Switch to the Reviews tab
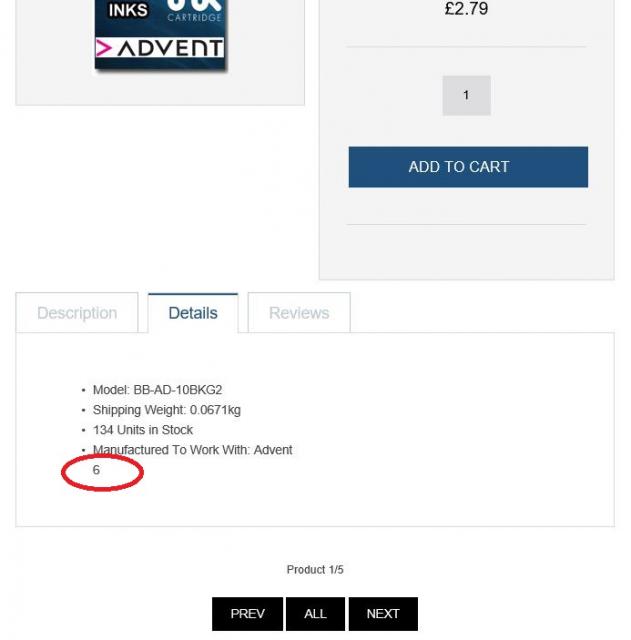631x640 pixels. pos(299,313)
